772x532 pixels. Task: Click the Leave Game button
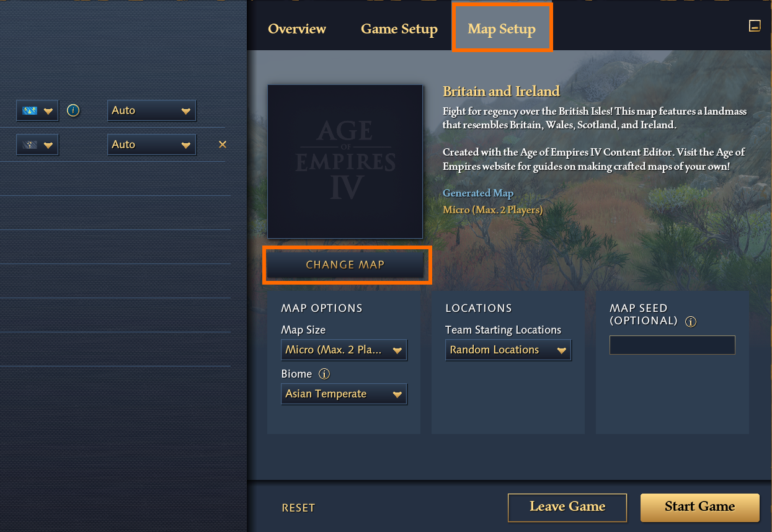tap(567, 507)
